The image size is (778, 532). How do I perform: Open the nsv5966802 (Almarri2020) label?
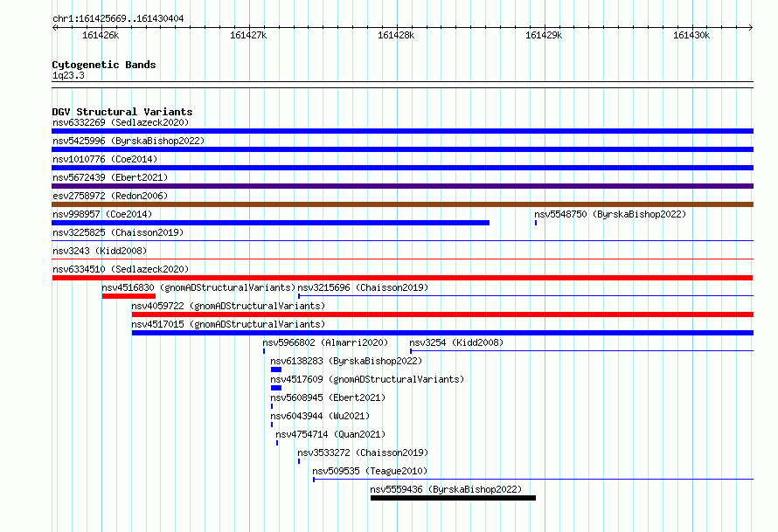click(x=325, y=342)
